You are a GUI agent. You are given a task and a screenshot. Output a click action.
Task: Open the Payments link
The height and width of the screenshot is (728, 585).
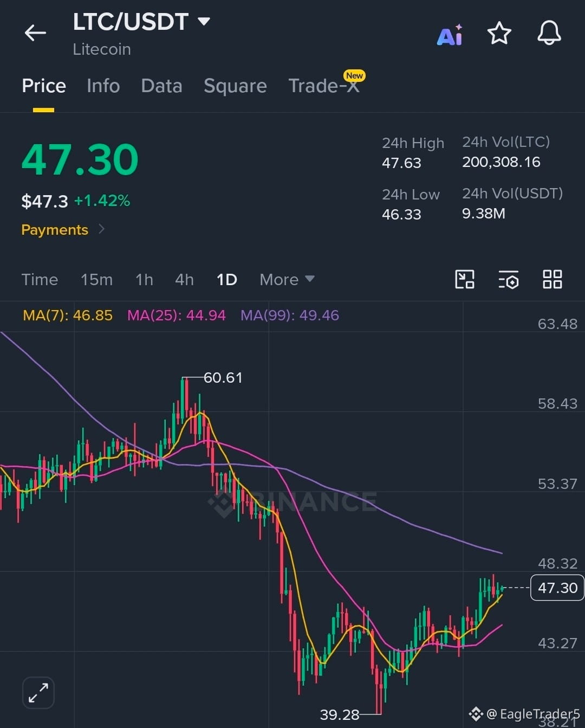coord(63,230)
